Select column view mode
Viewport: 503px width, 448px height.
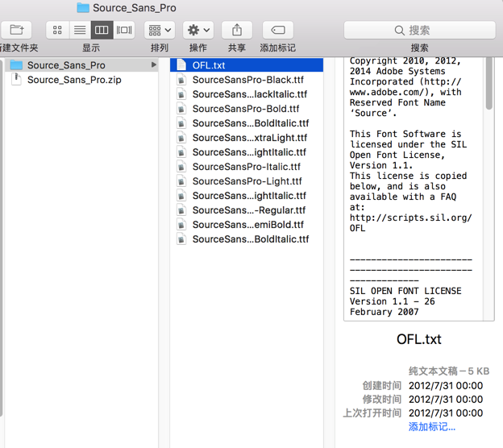102,30
